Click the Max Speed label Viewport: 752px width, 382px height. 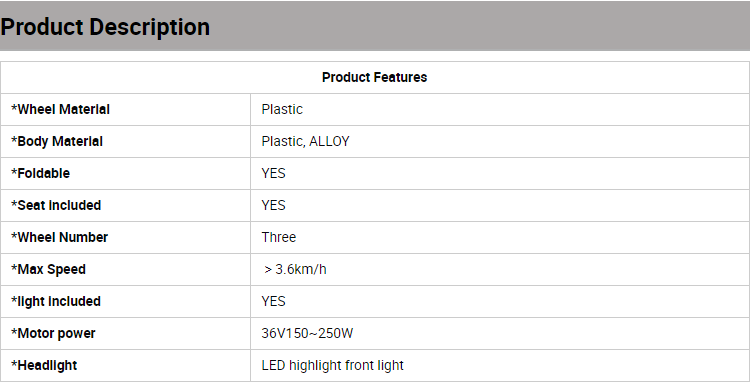click(48, 269)
